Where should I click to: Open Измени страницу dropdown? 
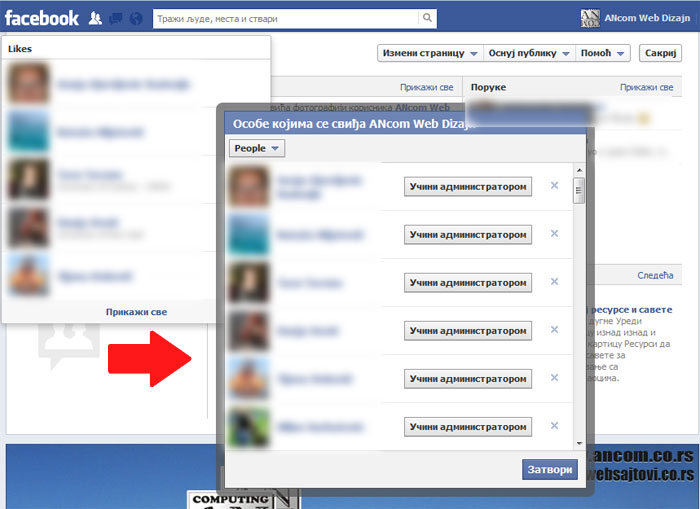pos(430,53)
